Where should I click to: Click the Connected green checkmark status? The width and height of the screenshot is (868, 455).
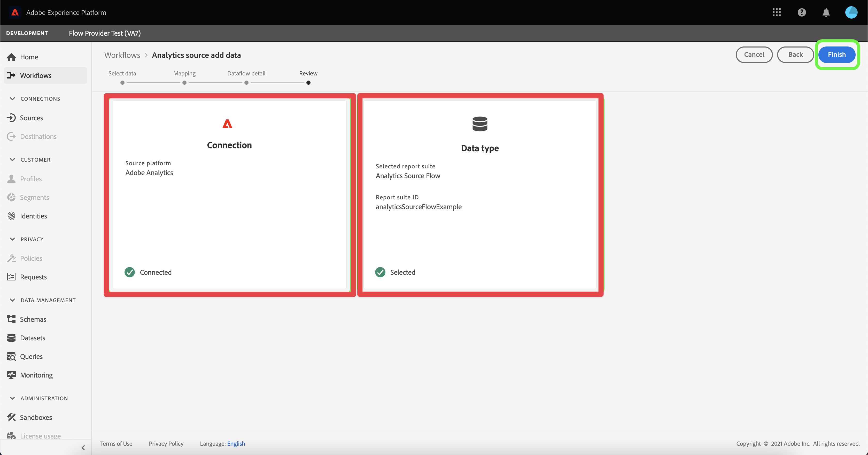[130, 272]
